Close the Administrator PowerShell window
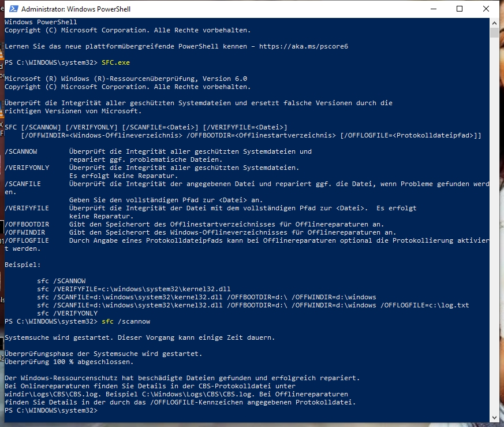Image resolution: width=504 pixels, height=427 pixels. coord(486,9)
